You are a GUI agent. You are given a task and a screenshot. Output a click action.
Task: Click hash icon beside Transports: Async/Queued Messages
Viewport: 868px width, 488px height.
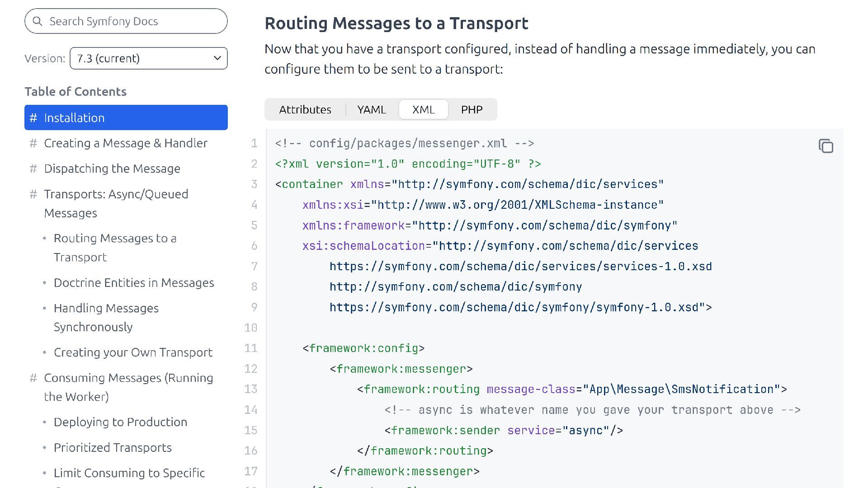[33, 194]
